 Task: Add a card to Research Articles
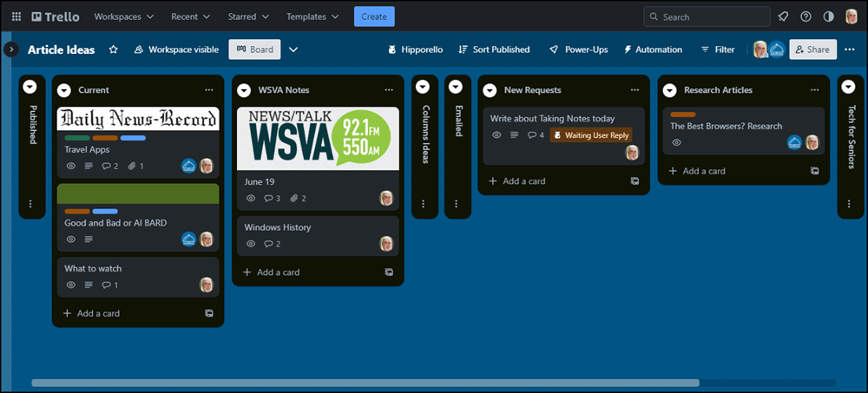pyautogui.click(x=697, y=171)
